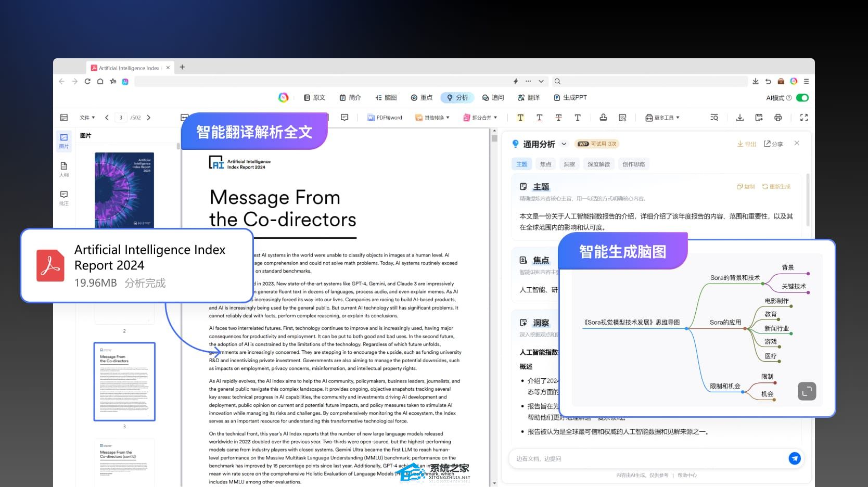Open the browser hamburger menu
This screenshot has width=868, height=487.
806,81
